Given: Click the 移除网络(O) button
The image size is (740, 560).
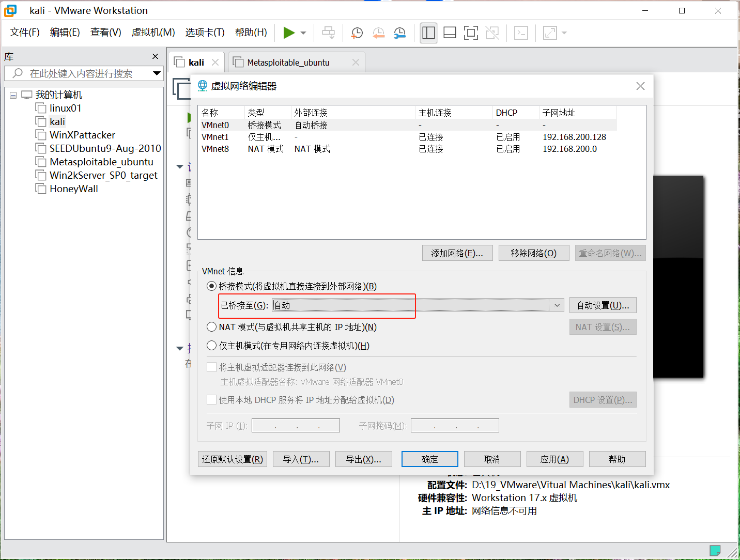Looking at the screenshot, I should (x=534, y=253).
